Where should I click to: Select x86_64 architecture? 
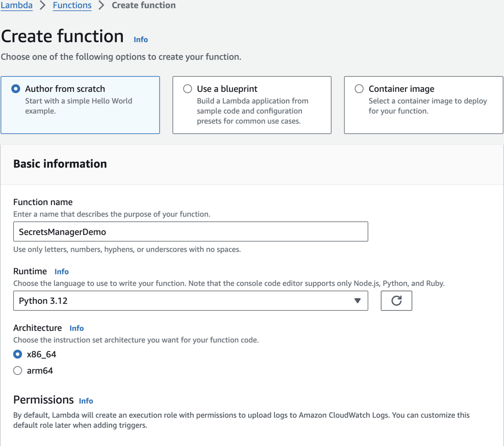tap(18, 354)
